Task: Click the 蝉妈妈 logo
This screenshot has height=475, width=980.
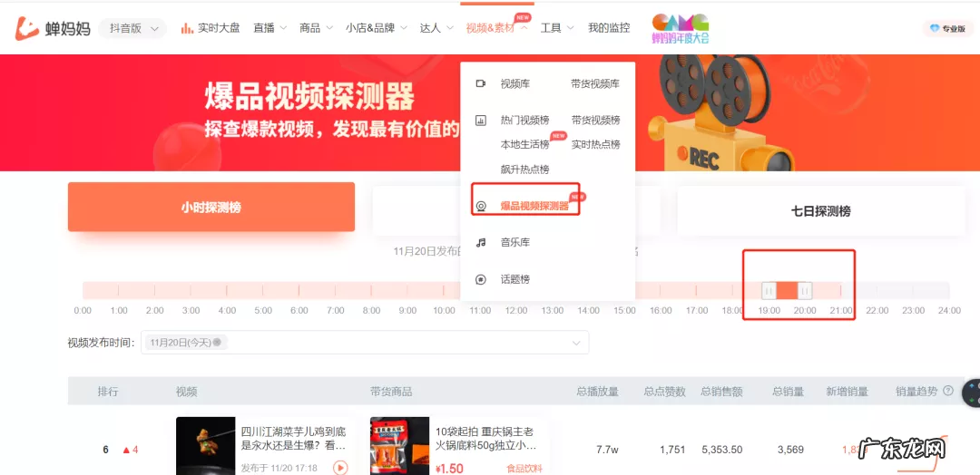Action: pos(54,29)
